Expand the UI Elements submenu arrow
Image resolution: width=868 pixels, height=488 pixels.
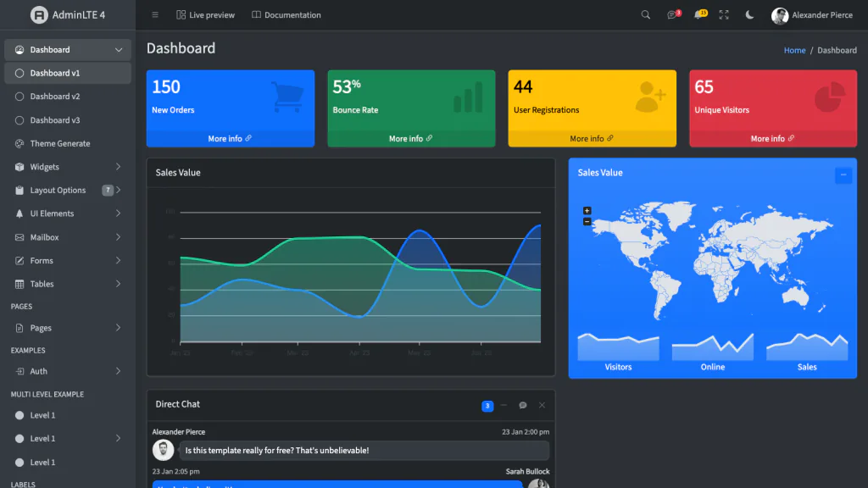(x=118, y=213)
